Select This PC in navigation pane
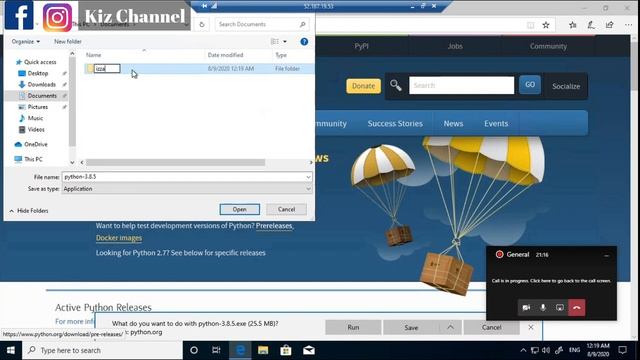640x360 pixels. (33, 159)
